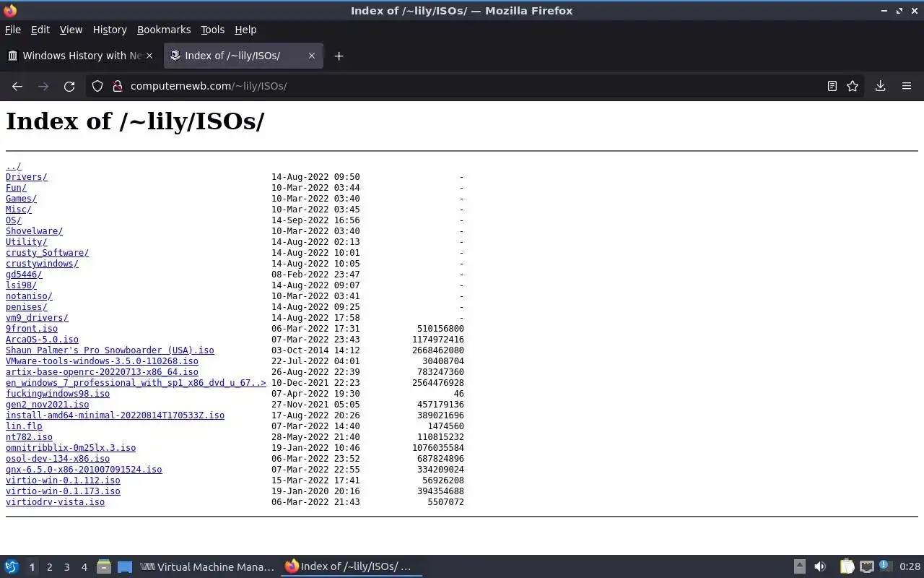Viewport: 924px width, 578px height.
Task: Open the volume control in the tray
Action: pyautogui.click(x=820, y=567)
